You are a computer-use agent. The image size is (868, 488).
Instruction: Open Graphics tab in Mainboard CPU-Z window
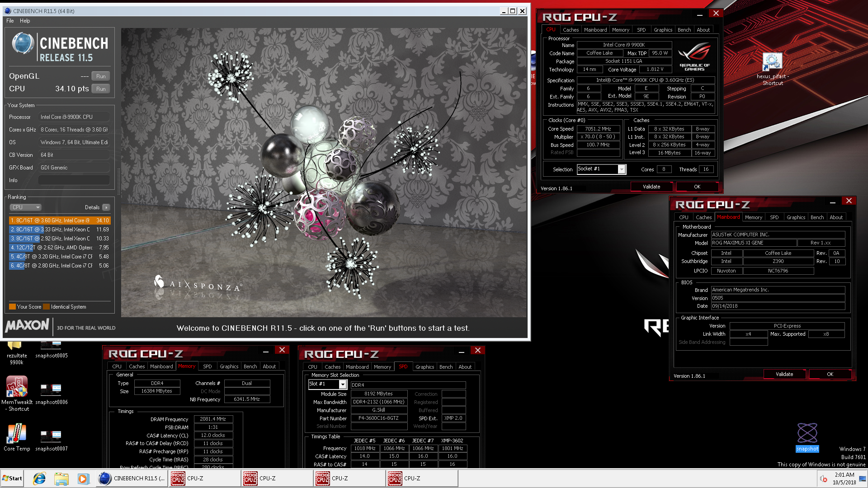(x=796, y=217)
